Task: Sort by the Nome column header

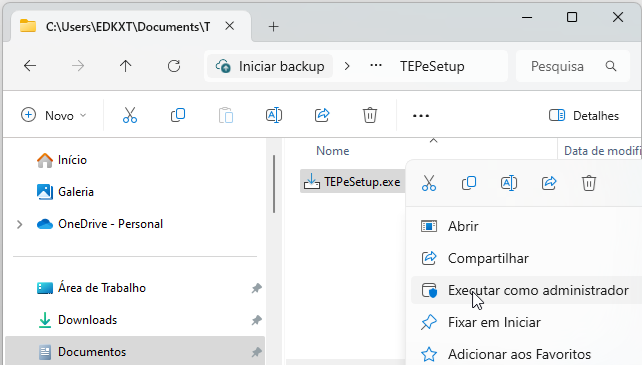Action: 332,151
